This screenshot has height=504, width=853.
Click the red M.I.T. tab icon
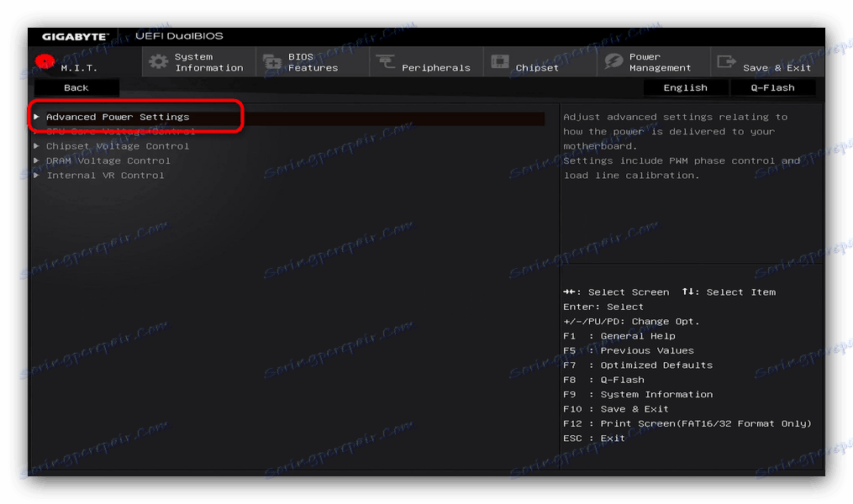tap(45, 61)
